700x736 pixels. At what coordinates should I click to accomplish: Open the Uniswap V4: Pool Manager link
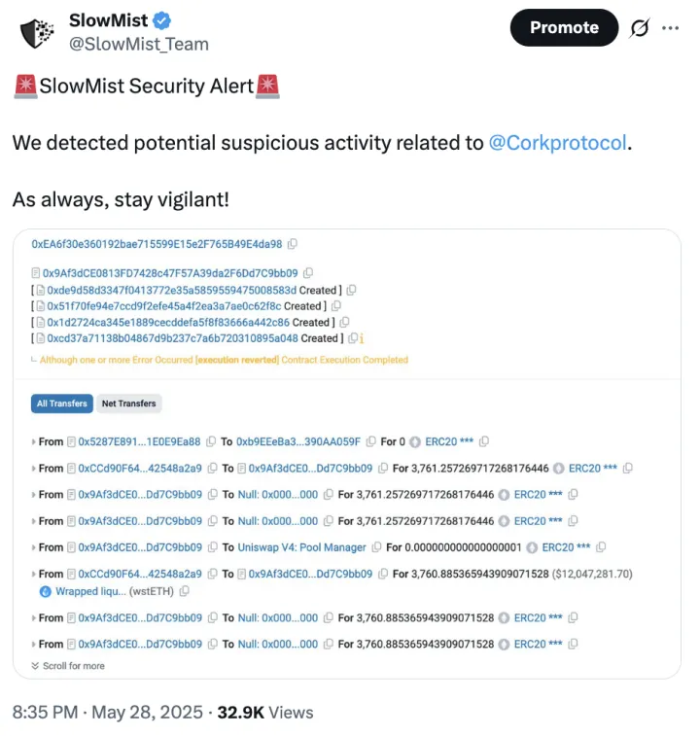tap(301, 547)
